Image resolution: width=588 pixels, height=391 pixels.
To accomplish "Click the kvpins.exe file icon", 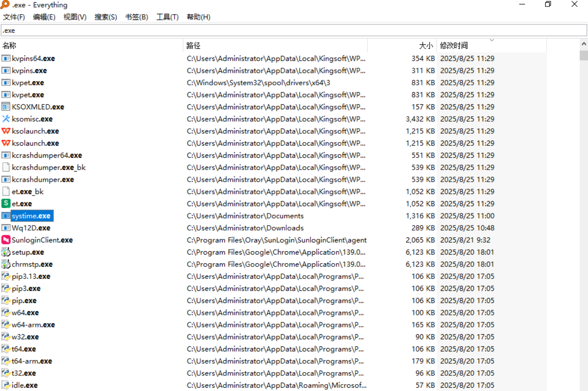I will pos(6,71).
